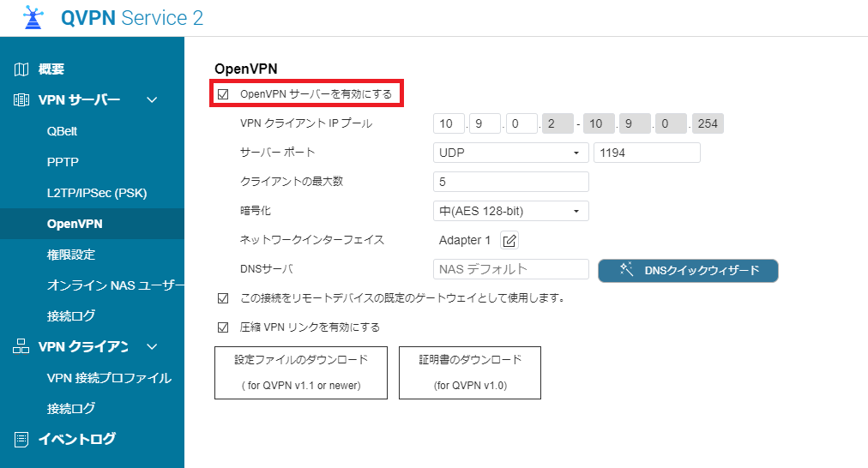The height and width of the screenshot is (468, 868).
Task: Enable OpenVPN server checkbox
Action: pyautogui.click(x=223, y=94)
